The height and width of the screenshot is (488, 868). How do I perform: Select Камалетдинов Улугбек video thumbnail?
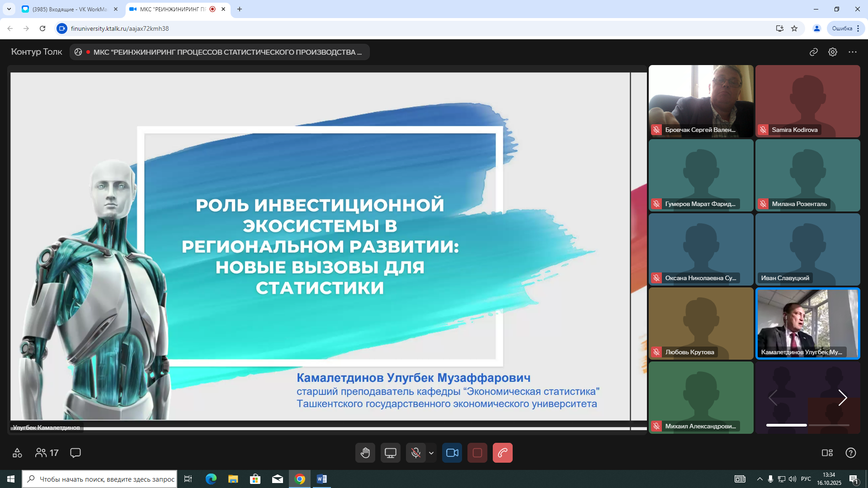[807, 323]
